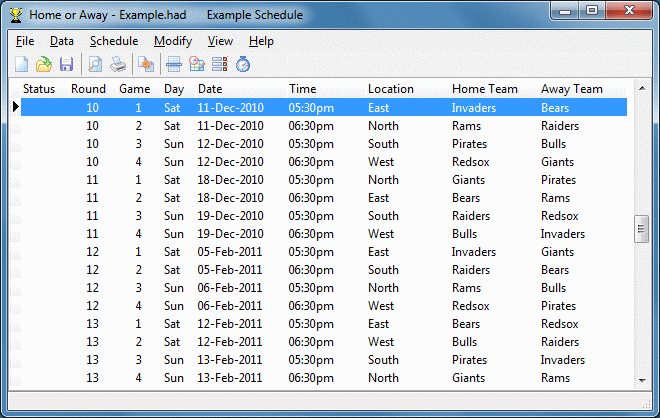This screenshot has width=660, height=418.
Task: Select the Rams home team playing Raiders
Action: [466, 126]
